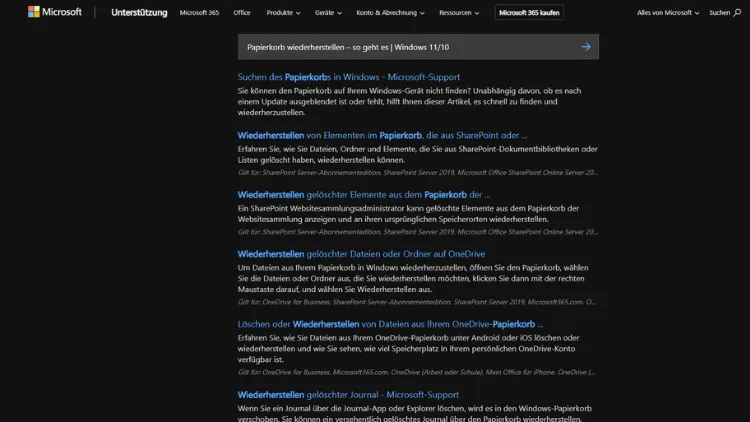Select text 'Erfahren Sie, wie Sie Dateien, Ordner und Elemente'
The height and width of the screenshot is (422, 750).
[418, 155]
